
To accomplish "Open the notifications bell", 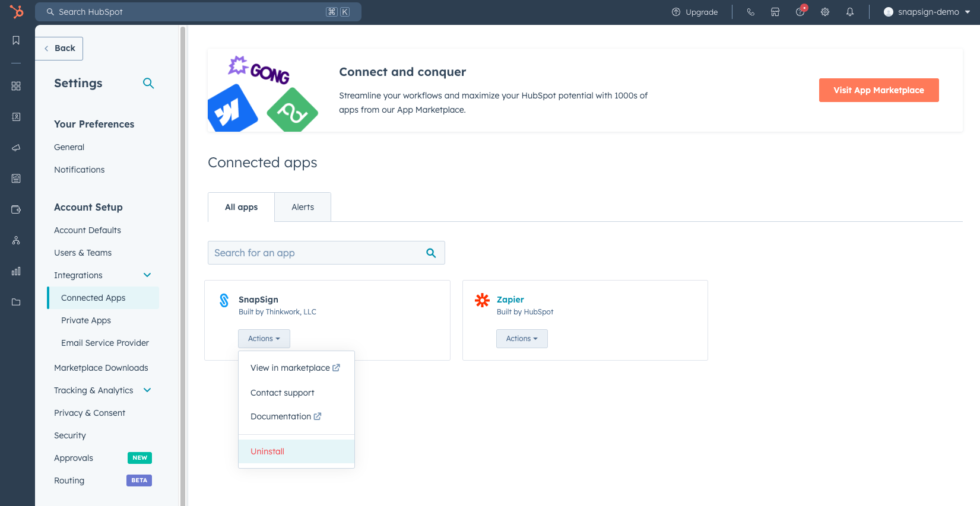I will [x=850, y=12].
